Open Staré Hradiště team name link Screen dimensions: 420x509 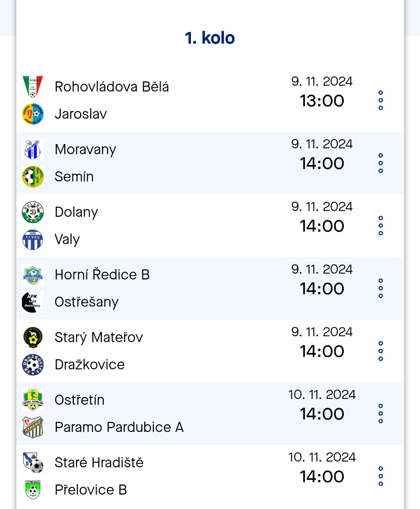click(x=99, y=463)
